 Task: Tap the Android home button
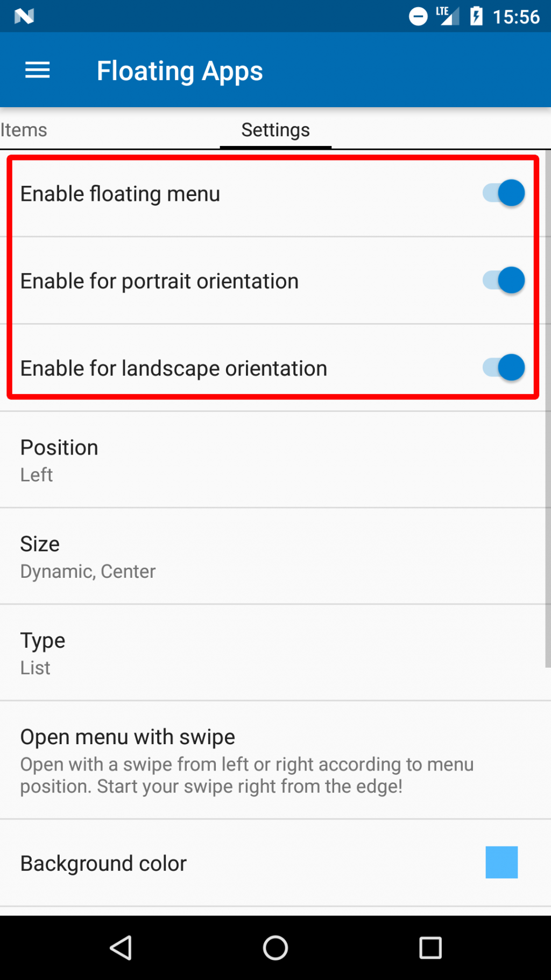click(x=275, y=949)
